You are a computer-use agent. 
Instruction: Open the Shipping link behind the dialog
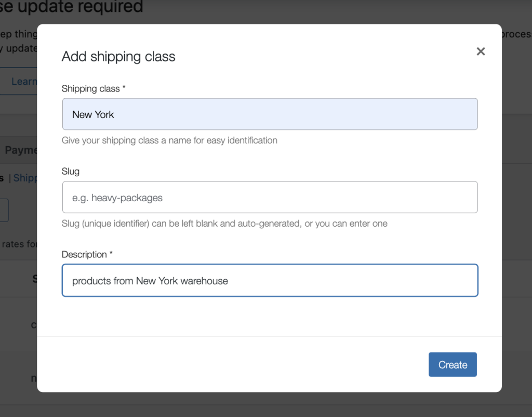tap(25, 178)
